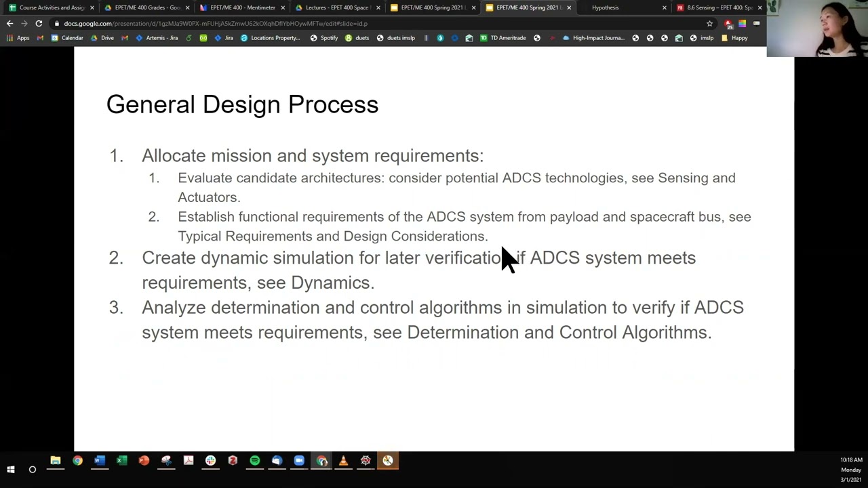Viewport: 868px width, 488px height.
Task: Open the Spotify bookmark
Action: [324, 38]
